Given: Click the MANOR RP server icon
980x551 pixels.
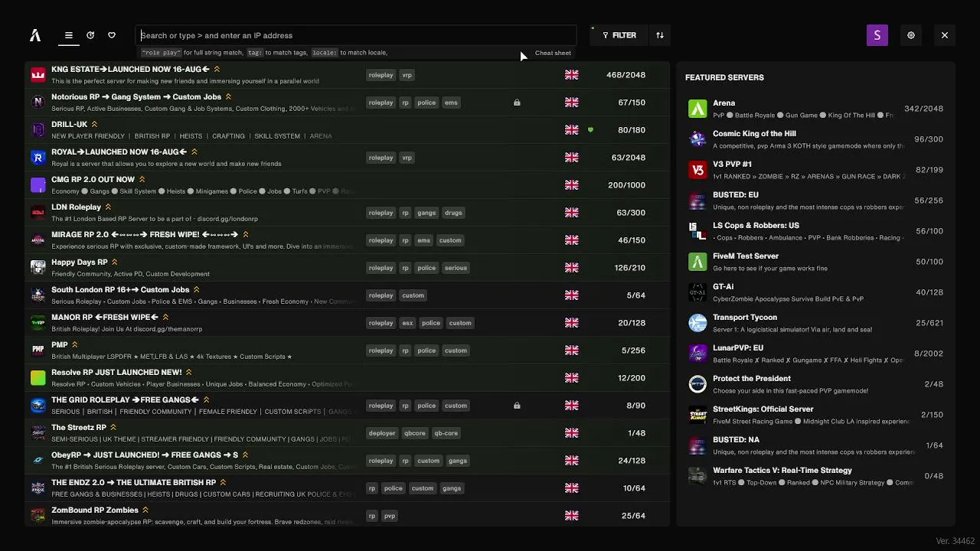Looking at the screenshot, I should click(x=38, y=323).
